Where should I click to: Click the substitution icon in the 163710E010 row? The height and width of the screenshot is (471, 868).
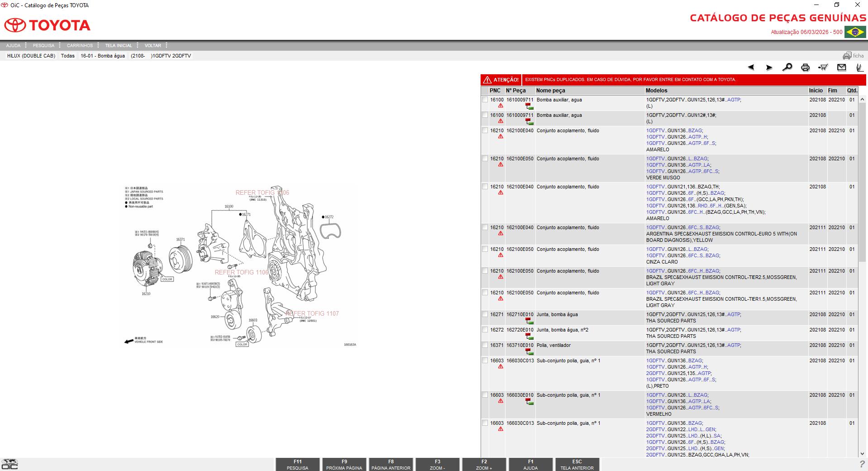click(x=529, y=352)
